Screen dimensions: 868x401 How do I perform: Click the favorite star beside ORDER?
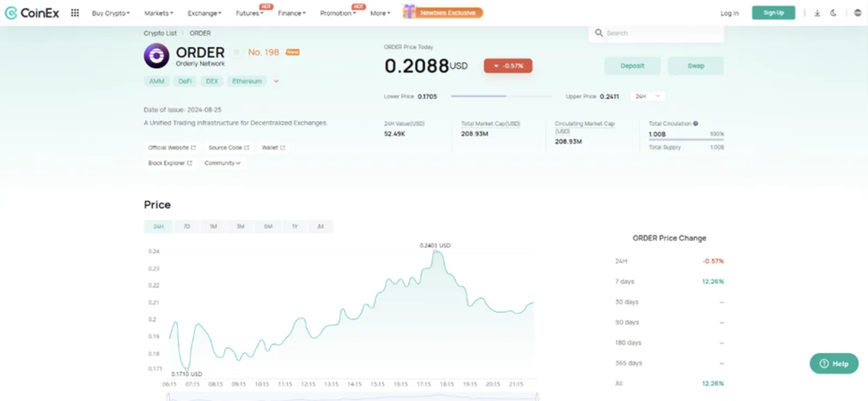(237, 52)
